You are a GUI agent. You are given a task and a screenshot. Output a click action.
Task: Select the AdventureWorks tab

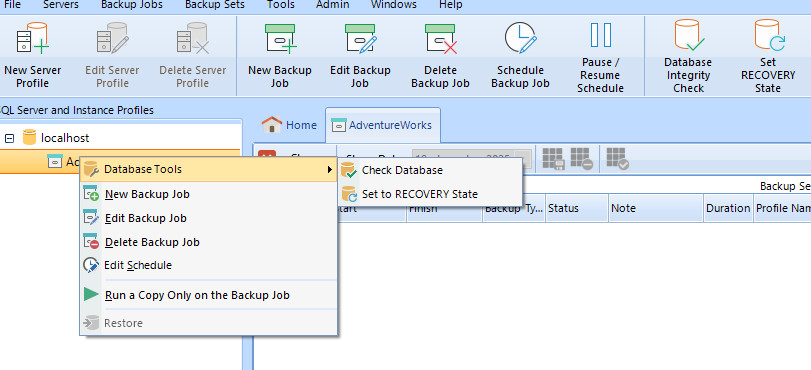click(x=383, y=125)
